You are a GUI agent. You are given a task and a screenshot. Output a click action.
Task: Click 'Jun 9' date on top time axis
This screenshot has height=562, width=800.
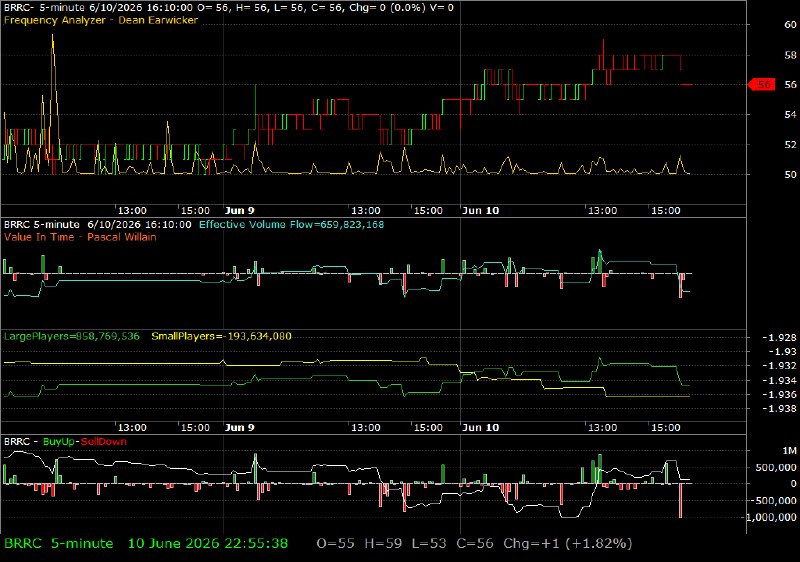point(240,211)
